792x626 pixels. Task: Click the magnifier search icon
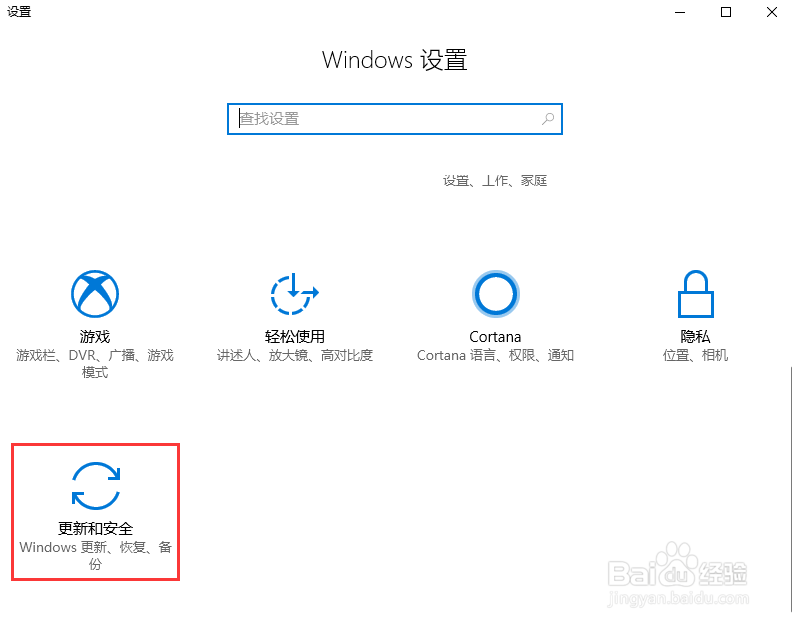pos(548,119)
